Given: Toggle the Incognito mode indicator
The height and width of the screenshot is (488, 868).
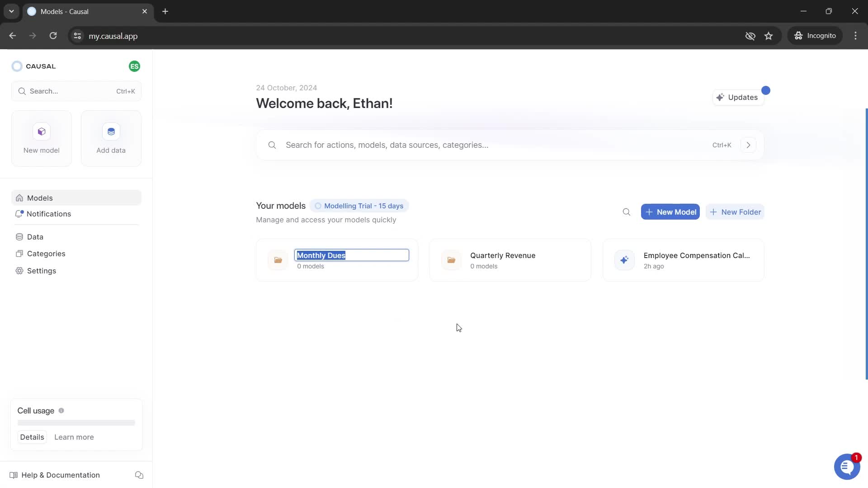Looking at the screenshot, I should click(x=817, y=36).
